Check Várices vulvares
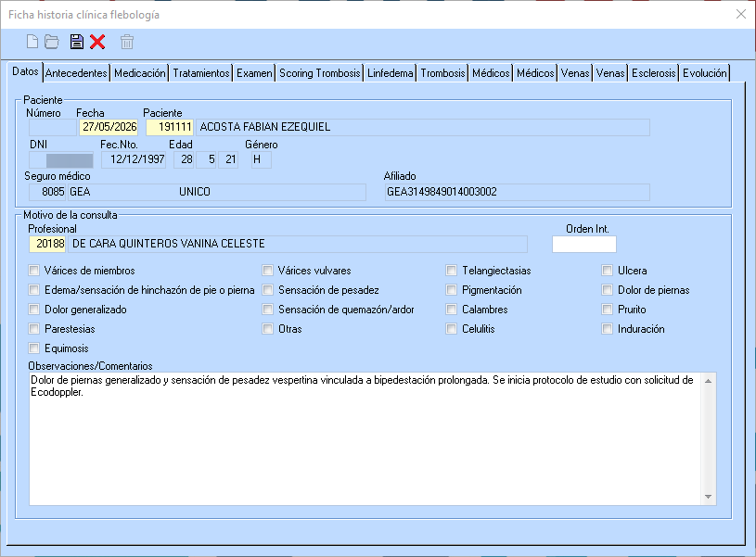 point(267,271)
